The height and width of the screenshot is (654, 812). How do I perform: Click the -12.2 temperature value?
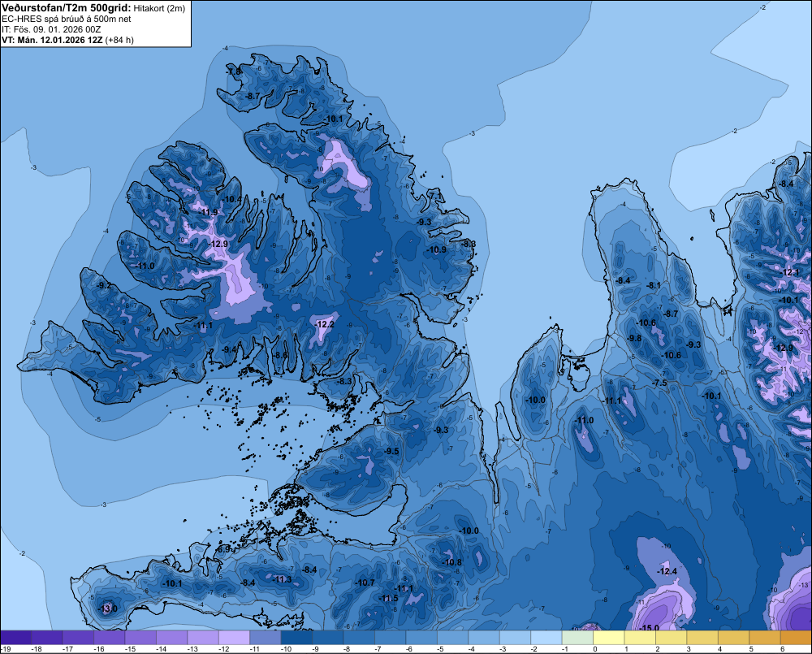click(325, 324)
